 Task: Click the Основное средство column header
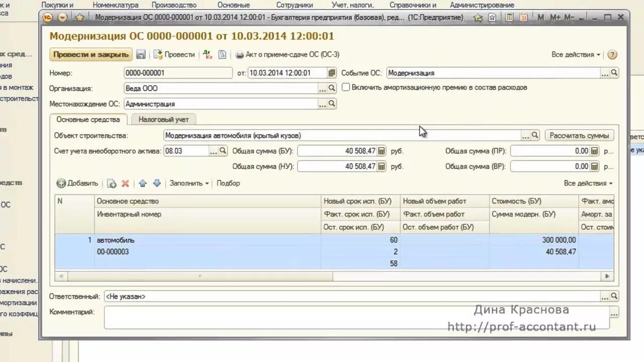coord(208,201)
